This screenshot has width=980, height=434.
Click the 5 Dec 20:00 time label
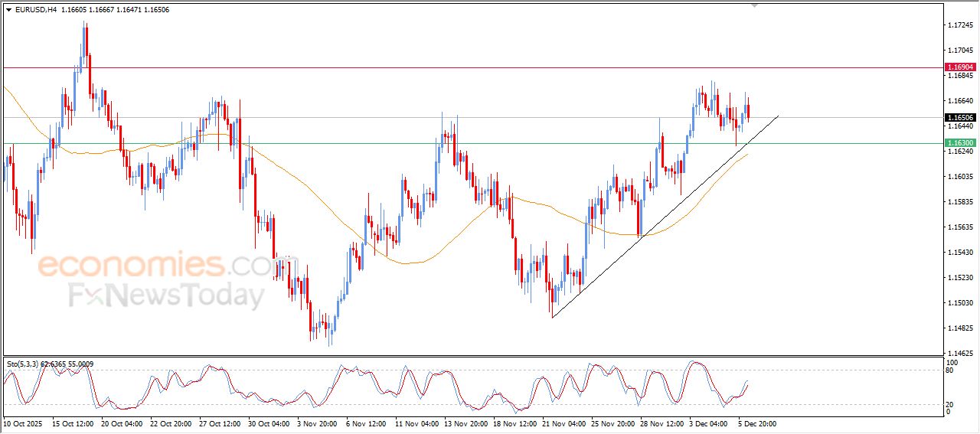click(757, 423)
